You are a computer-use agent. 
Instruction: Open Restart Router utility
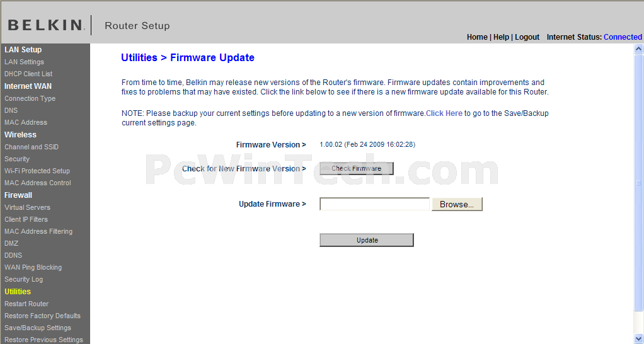26,304
